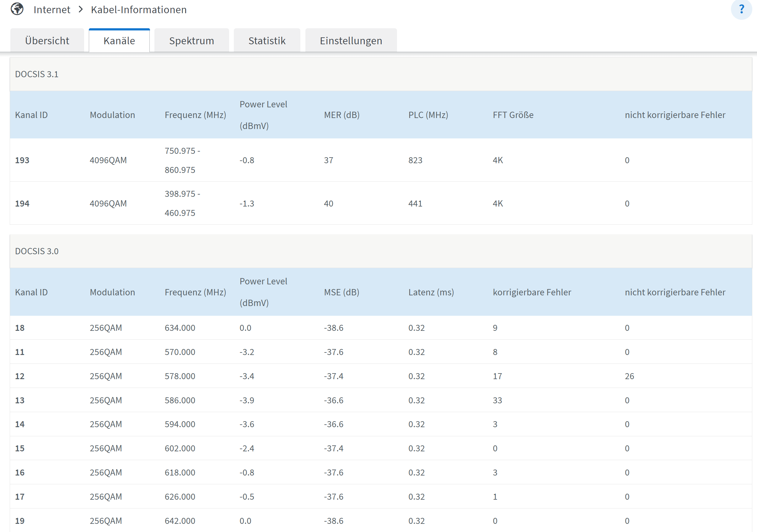
Task: Click the breadcrumb chevron arrow
Action: pyautogui.click(x=81, y=9)
